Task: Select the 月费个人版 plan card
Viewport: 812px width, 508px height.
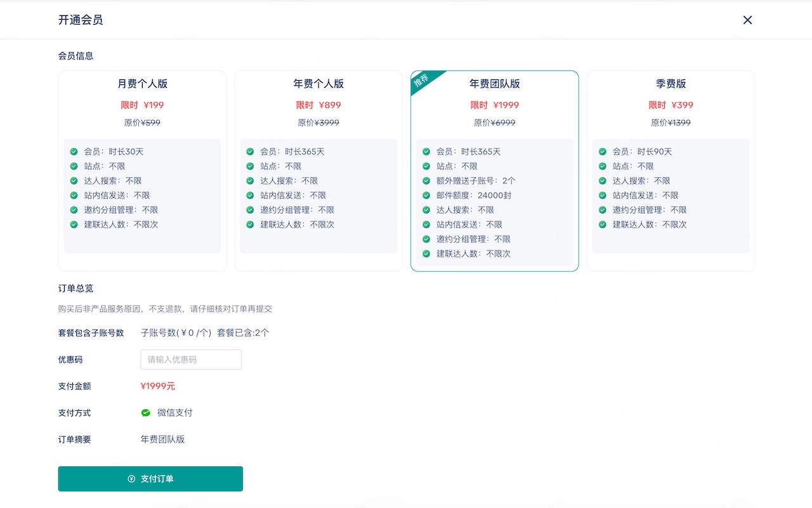Action: 141,170
